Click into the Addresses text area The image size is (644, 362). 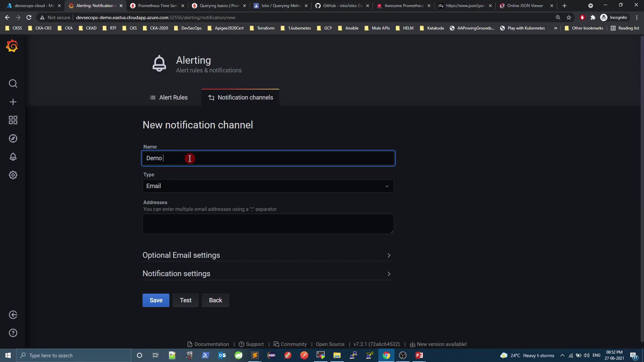pyautogui.click(x=268, y=224)
